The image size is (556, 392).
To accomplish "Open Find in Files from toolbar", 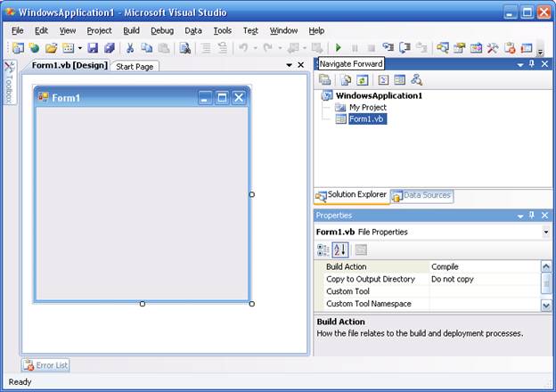I will [184, 47].
